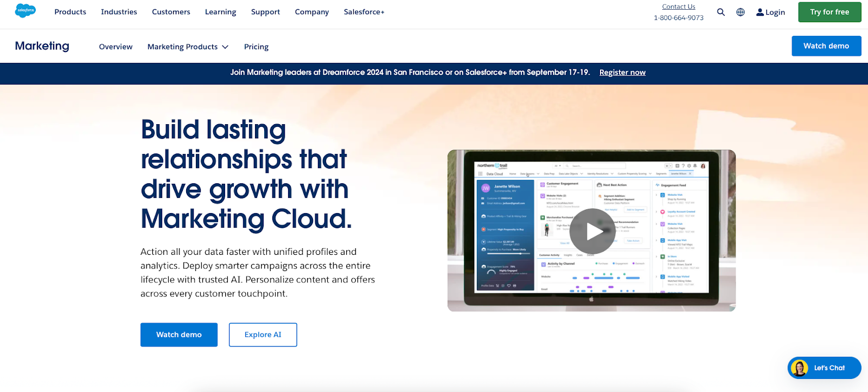The height and width of the screenshot is (392, 868).
Task: Click the Explore AI button
Action: (x=263, y=335)
